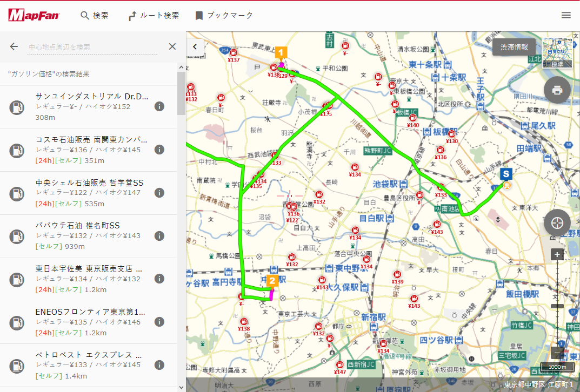Click the 1.4km distance text
The height and width of the screenshot is (392, 580).
(76, 376)
